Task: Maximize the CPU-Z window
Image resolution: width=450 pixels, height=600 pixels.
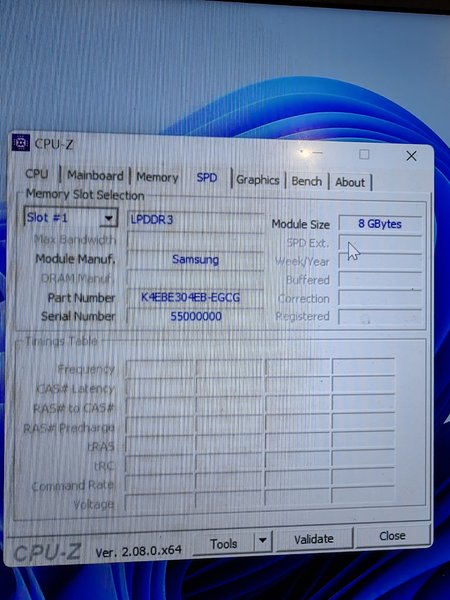Action: click(364, 154)
